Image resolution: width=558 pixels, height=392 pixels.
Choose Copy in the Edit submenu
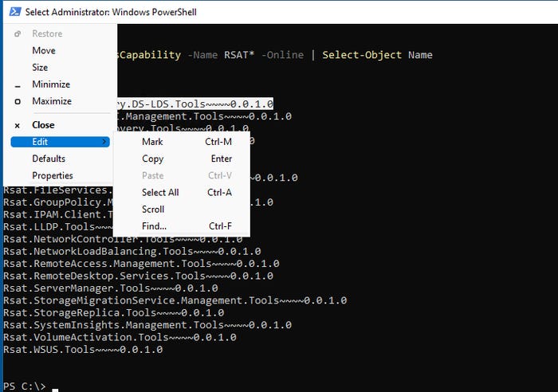click(x=182, y=159)
